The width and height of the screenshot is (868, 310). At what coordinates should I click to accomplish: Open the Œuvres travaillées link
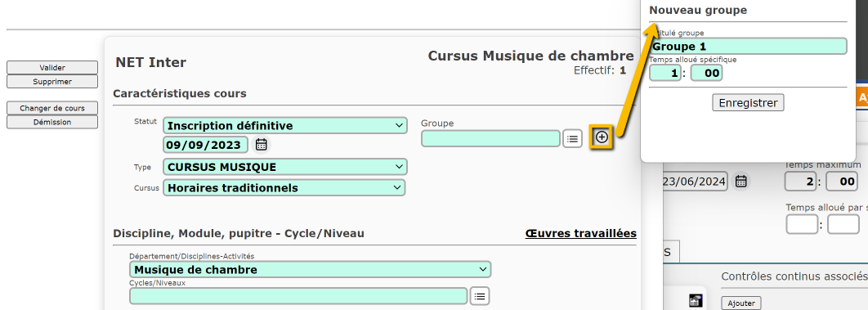580,234
